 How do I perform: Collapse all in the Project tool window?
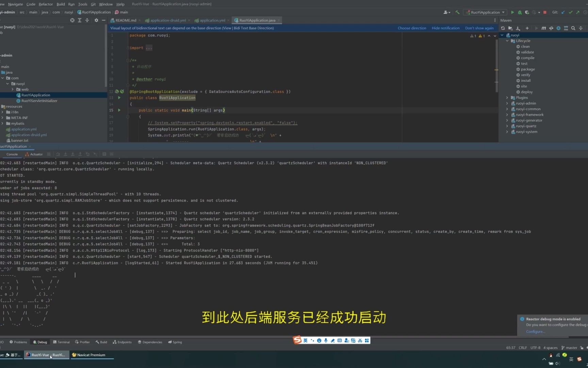click(x=87, y=20)
